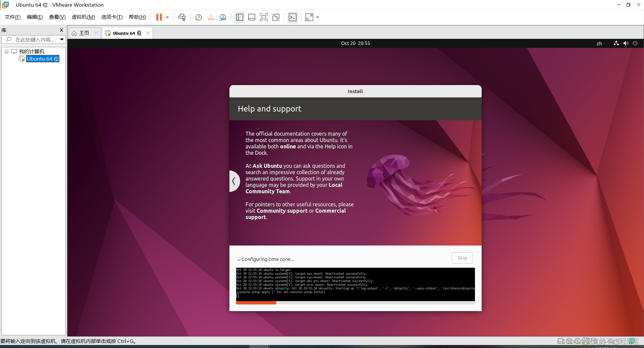This screenshot has width=644, height=348.
Task: Open the 文件(F) menu
Action: coord(13,17)
